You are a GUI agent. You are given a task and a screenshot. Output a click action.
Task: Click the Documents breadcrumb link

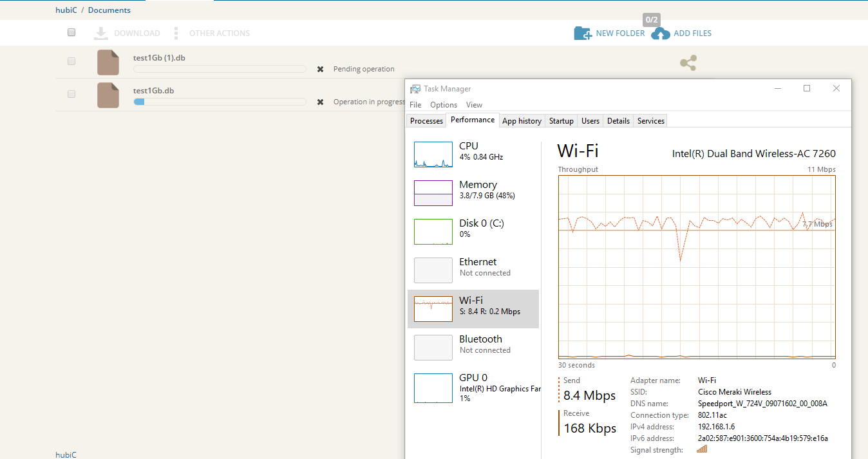109,10
